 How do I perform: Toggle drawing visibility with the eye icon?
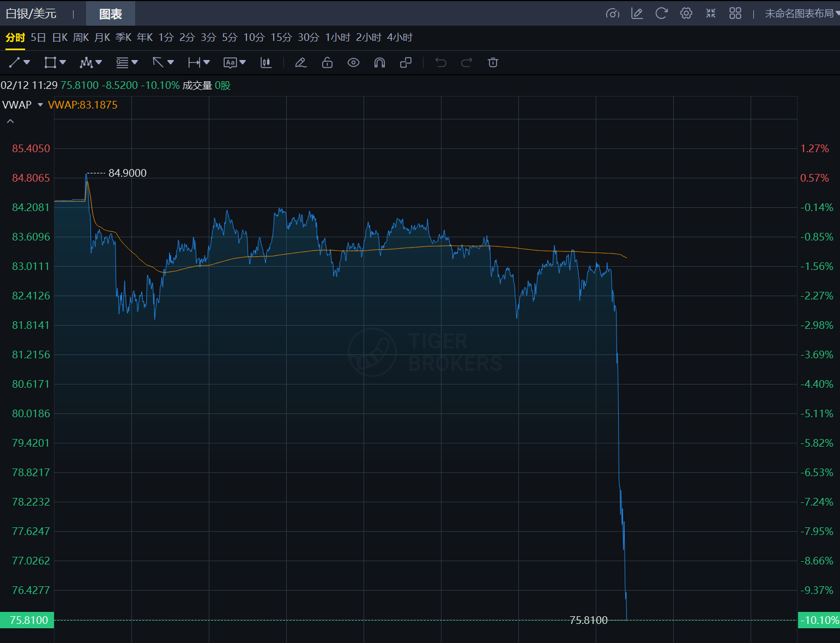[x=353, y=63]
